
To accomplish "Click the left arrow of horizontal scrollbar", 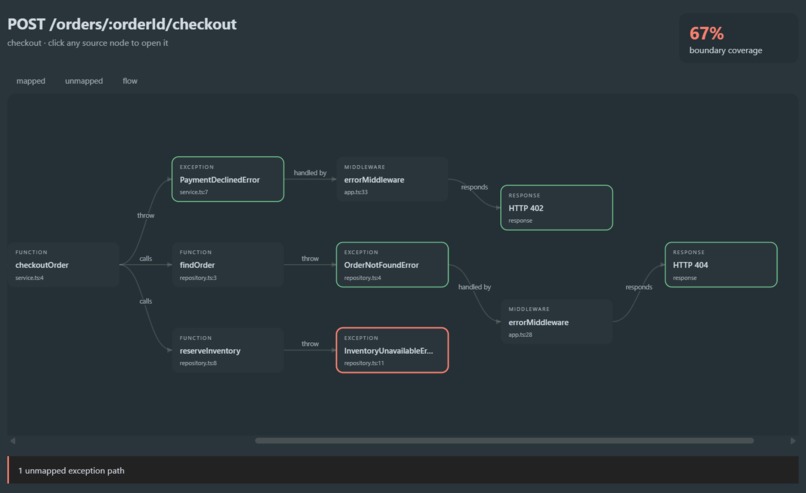I will (13, 441).
